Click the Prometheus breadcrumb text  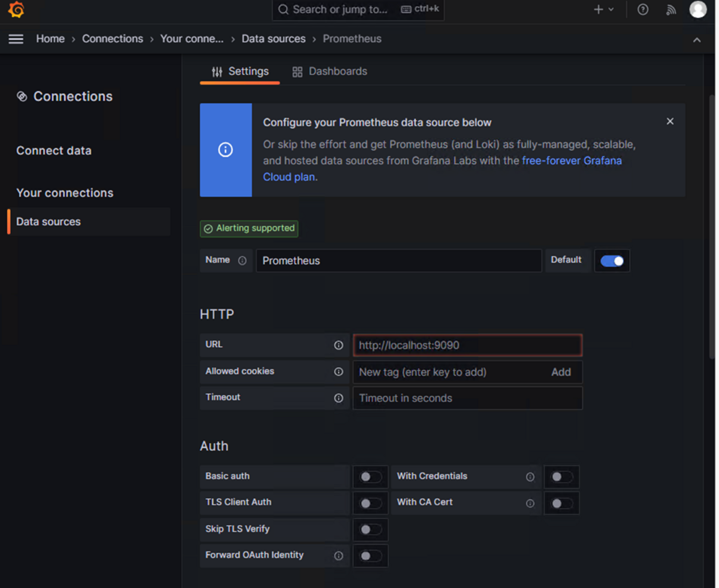tap(352, 39)
